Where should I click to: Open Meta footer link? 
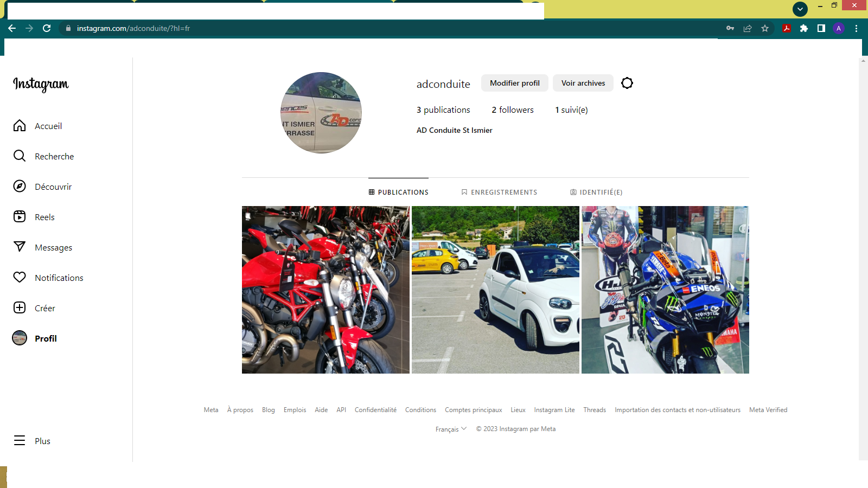coord(211,410)
